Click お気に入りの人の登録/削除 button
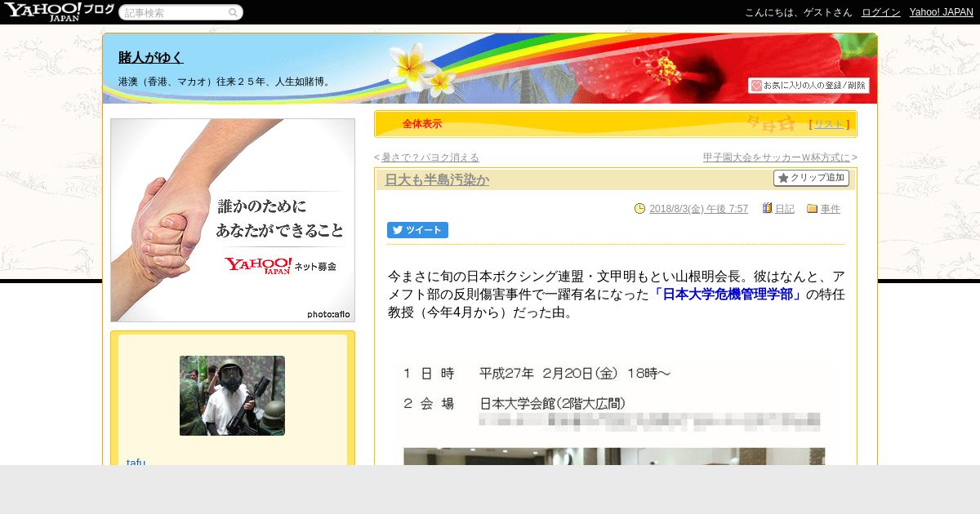Screen dimensions: 980x514 pyautogui.click(x=808, y=85)
